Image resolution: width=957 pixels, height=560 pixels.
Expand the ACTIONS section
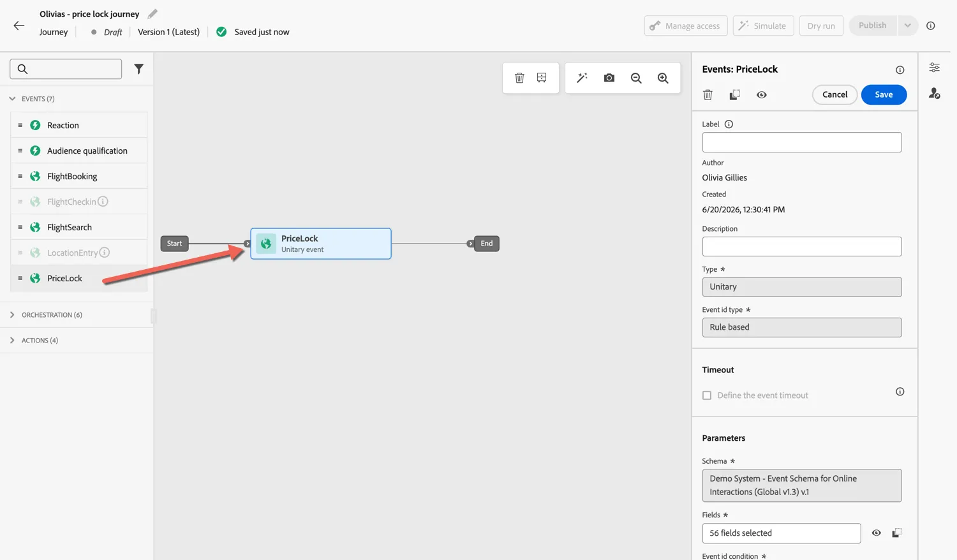pos(12,341)
